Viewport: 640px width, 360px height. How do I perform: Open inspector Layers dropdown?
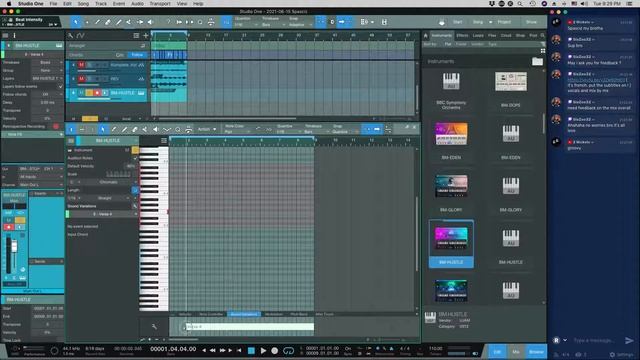46,78
